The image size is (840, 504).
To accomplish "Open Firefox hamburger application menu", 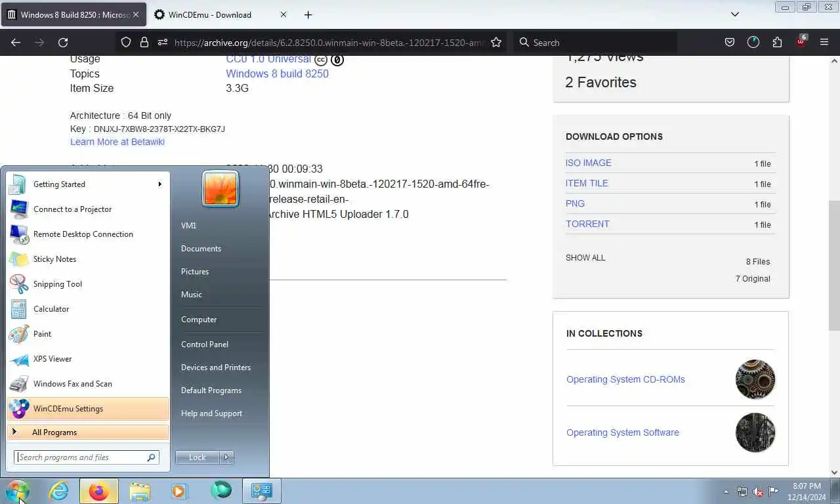I will (824, 42).
